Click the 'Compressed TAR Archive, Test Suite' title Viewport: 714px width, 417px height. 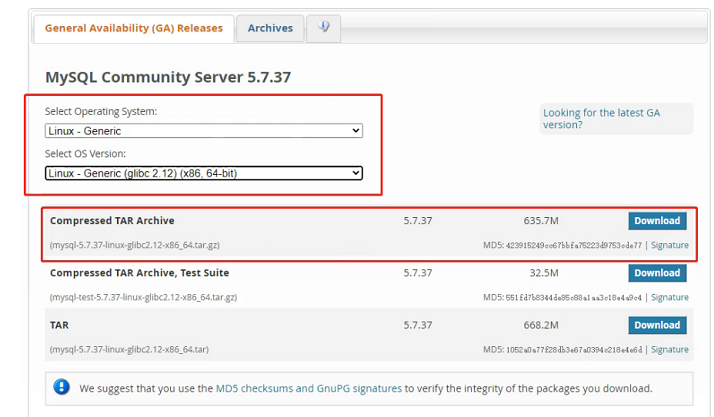tap(139, 273)
